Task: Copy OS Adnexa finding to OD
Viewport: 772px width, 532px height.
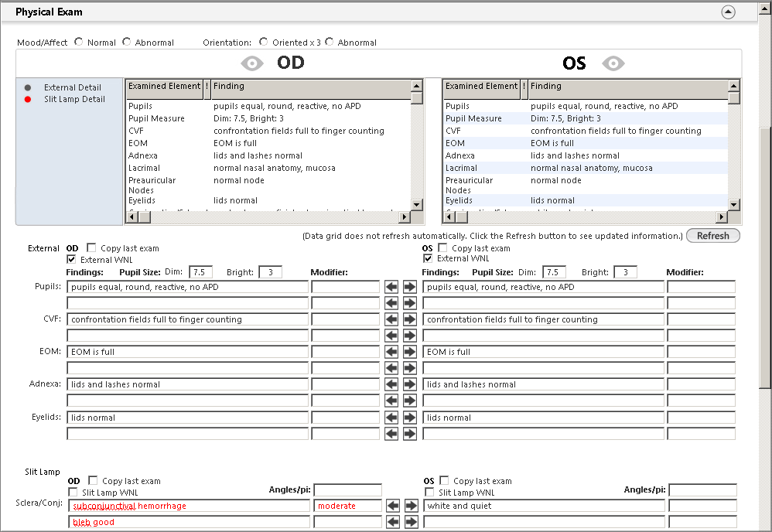Action: (x=391, y=384)
